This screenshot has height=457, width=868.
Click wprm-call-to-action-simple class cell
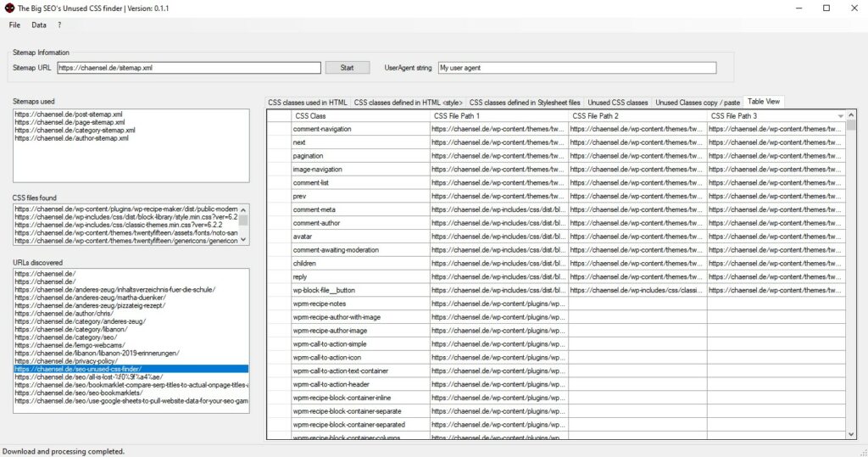point(360,344)
